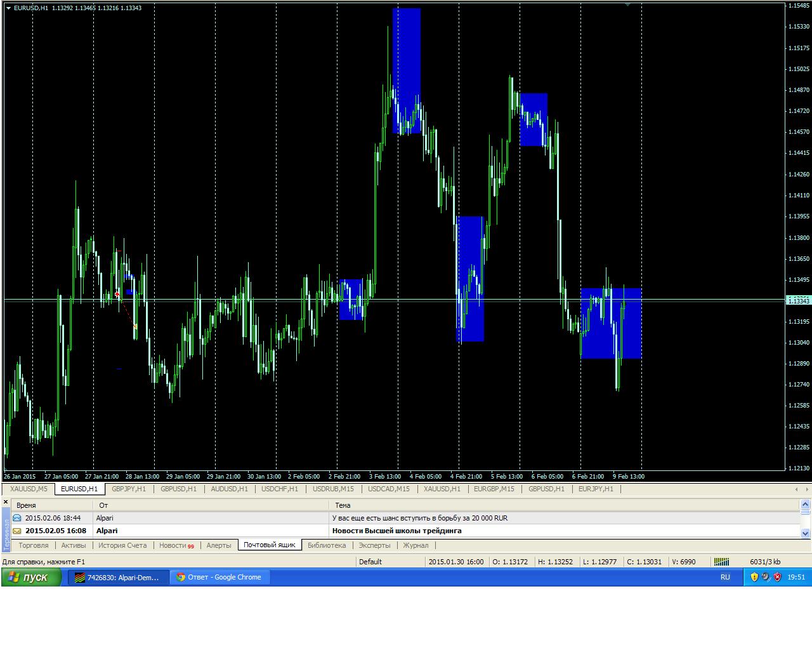Select the blue rectangle near 3 Feb 13:00

(x=407, y=71)
